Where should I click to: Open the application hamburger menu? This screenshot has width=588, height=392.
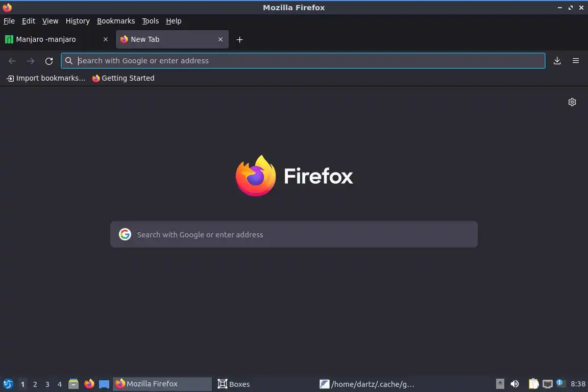(x=576, y=61)
